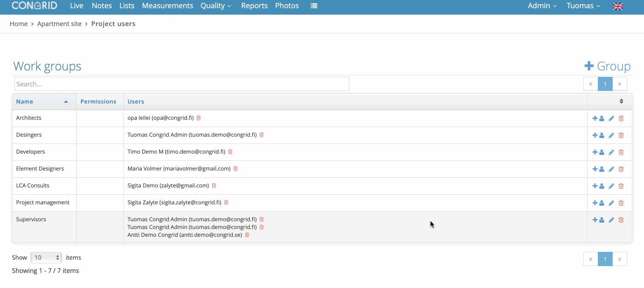Viewport: 644px width, 288px height.
Task: Delete the Developers group
Action: pos(621,152)
